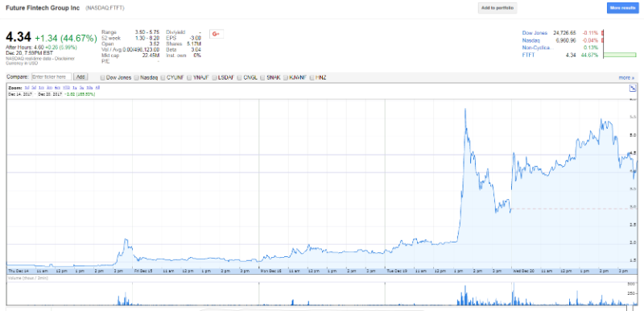Screen dimensions: 644x311
Task: Click the green FTFT performance bar
Action: [x=619, y=55]
